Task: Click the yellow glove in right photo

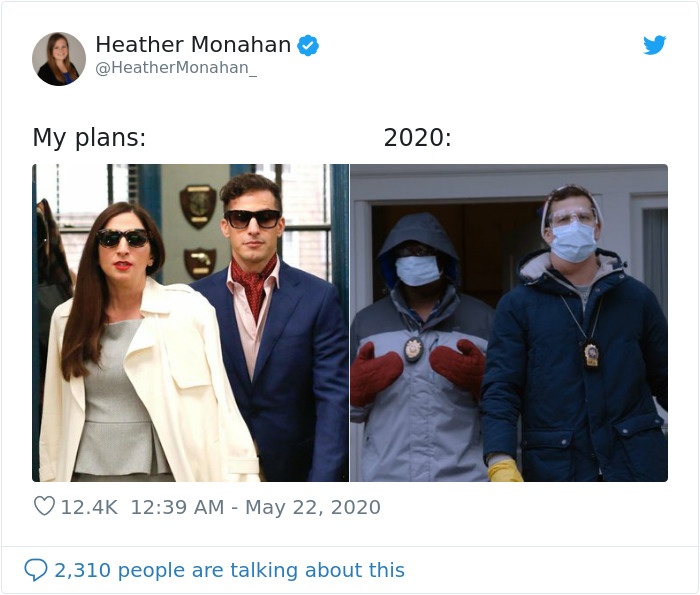Action: pos(504,470)
